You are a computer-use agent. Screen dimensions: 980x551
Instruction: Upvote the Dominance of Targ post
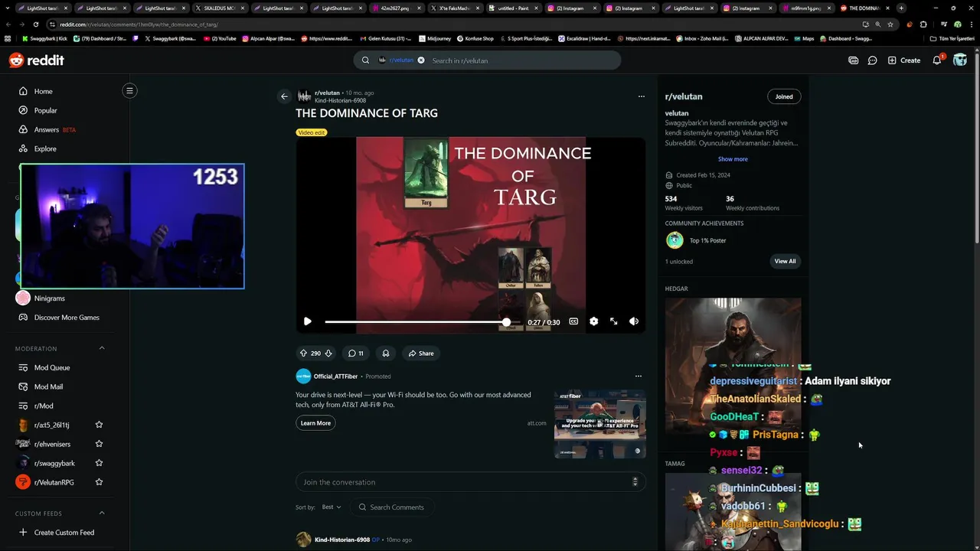(303, 354)
